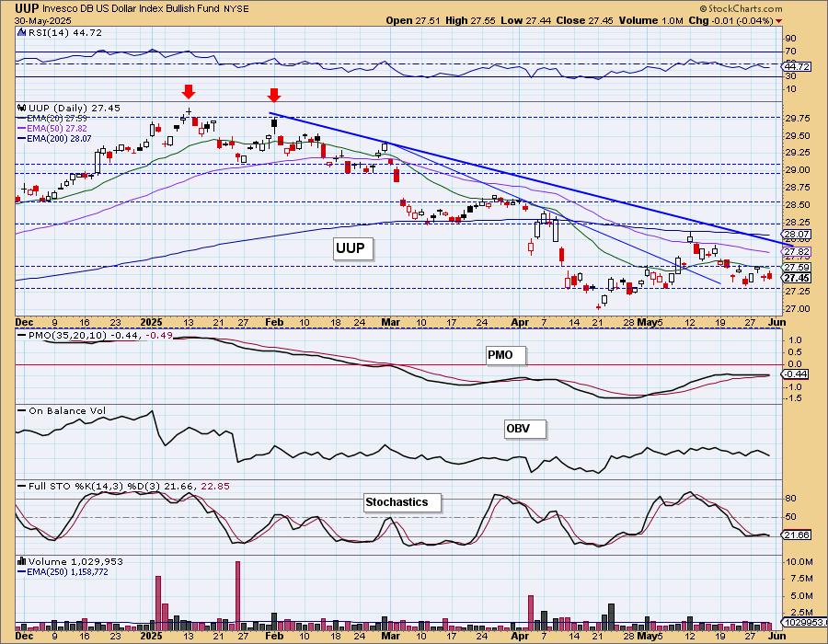Click the red down-triangle beside Chg value
The height and width of the screenshot is (644, 828).
pyautogui.click(x=779, y=21)
